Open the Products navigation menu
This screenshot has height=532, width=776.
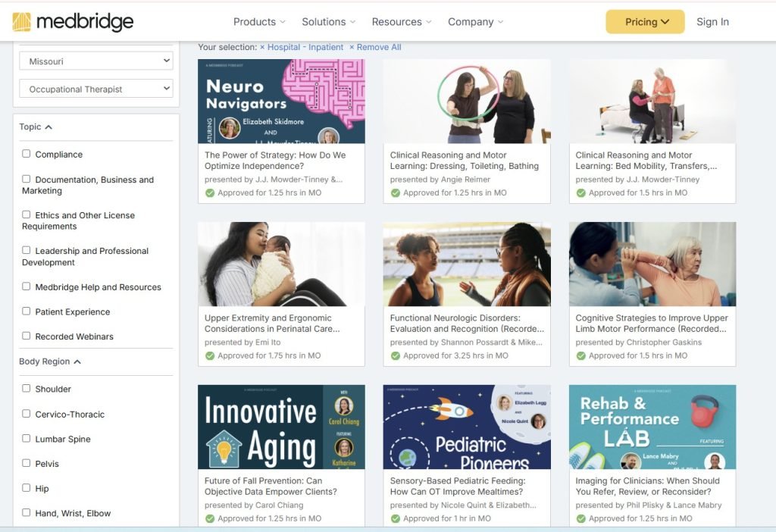point(259,22)
